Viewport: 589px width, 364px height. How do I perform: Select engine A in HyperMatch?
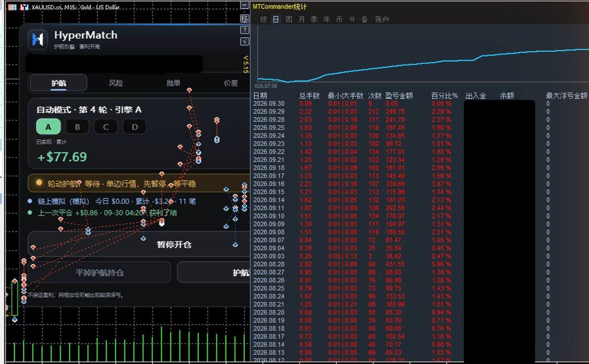point(48,127)
